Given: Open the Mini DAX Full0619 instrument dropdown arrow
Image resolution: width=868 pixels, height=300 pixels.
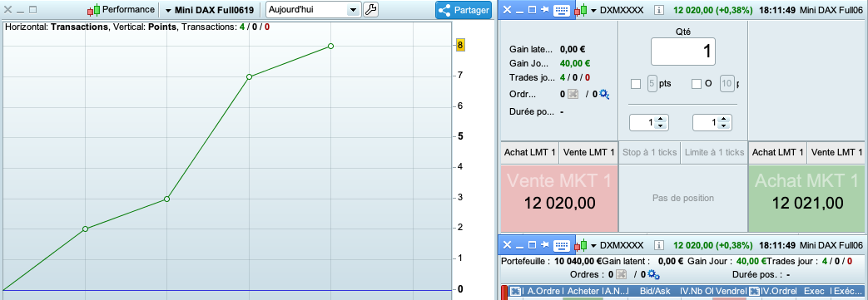Looking at the screenshot, I should point(168,11).
